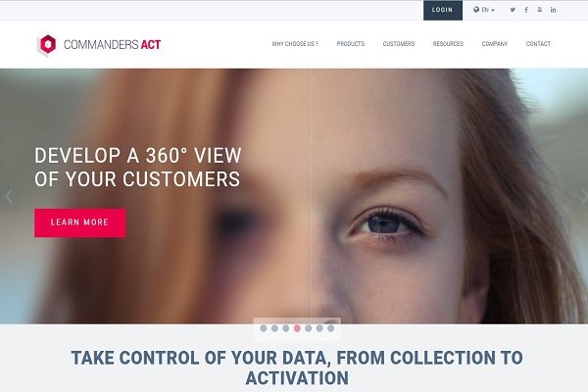Select the second carousel dot
The image size is (588, 392).
click(x=274, y=328)
